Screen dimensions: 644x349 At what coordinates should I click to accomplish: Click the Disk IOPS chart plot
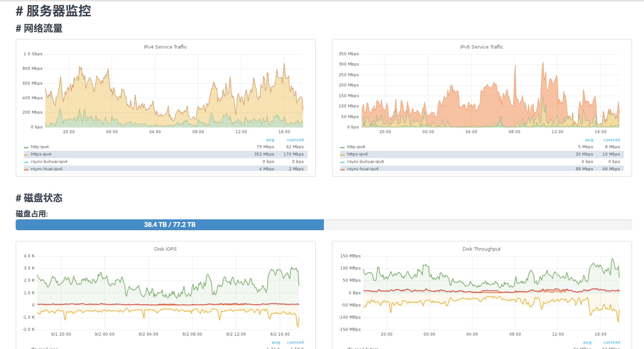pos(168,293)
